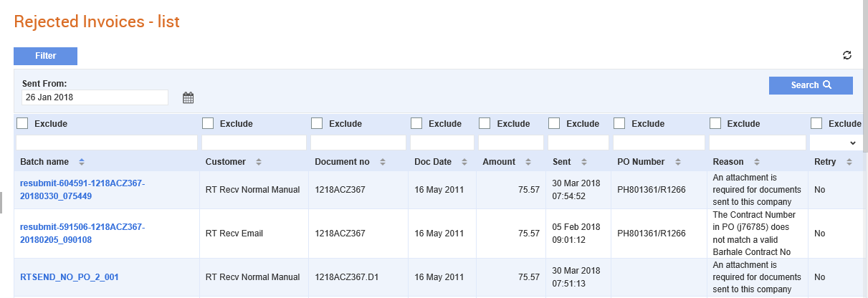This screenshot has height=298, width=868.
Task: Tick Exclude checkbox above Customer column
Action: tap(208, 123)
